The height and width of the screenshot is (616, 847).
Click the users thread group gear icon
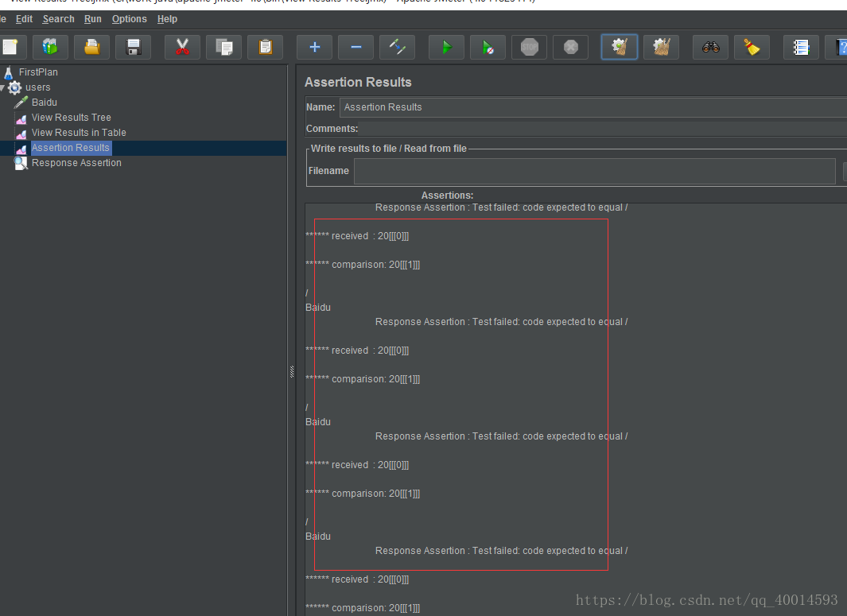click(x=14, y=87)
